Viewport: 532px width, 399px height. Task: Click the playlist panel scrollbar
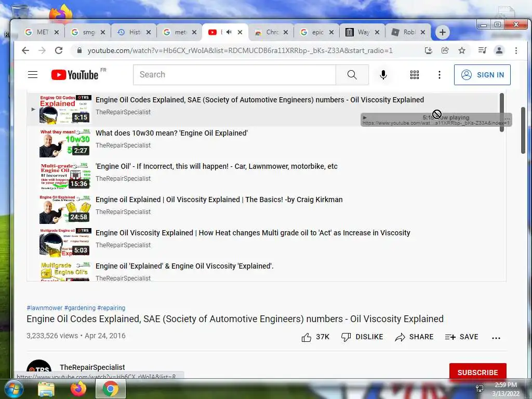(x=501, y=112)
